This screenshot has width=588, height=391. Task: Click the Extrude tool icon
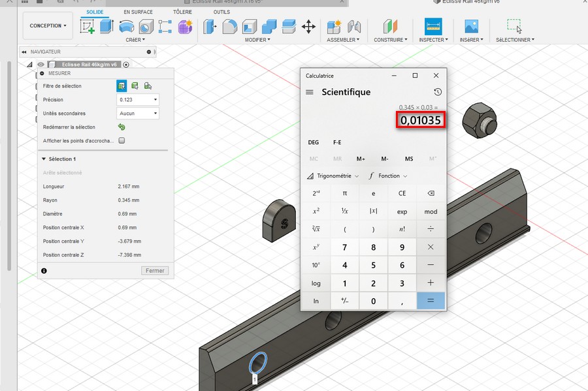coord(107,27)
